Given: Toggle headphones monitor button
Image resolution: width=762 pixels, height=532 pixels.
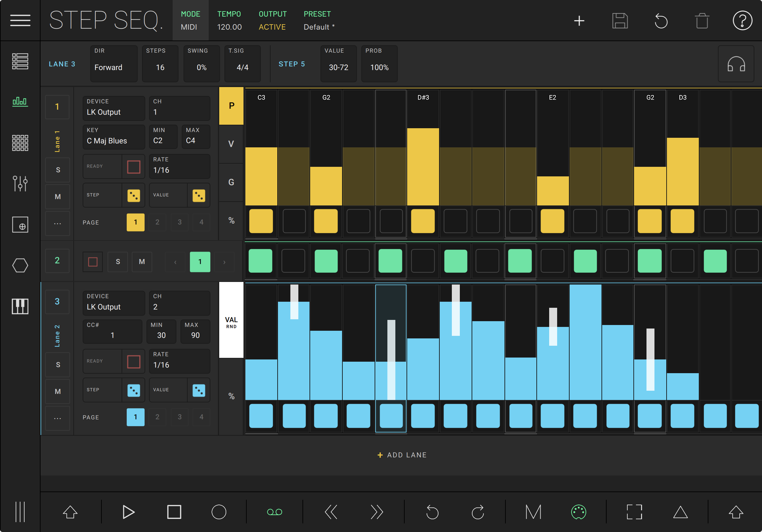Looking at the screenshot, I should point(736,64).
